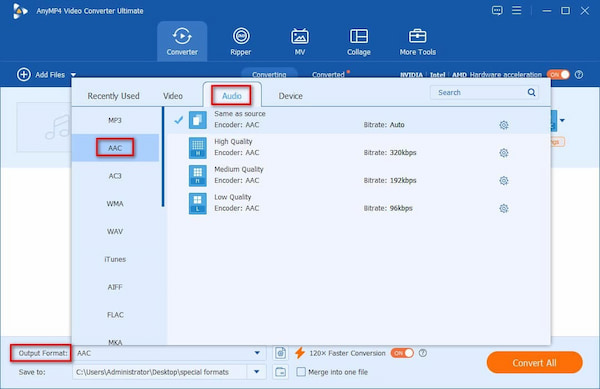This screenshot has height=389, width=600.
Task: Open the hamburger menu in title bar
Action: coord(517,10)
